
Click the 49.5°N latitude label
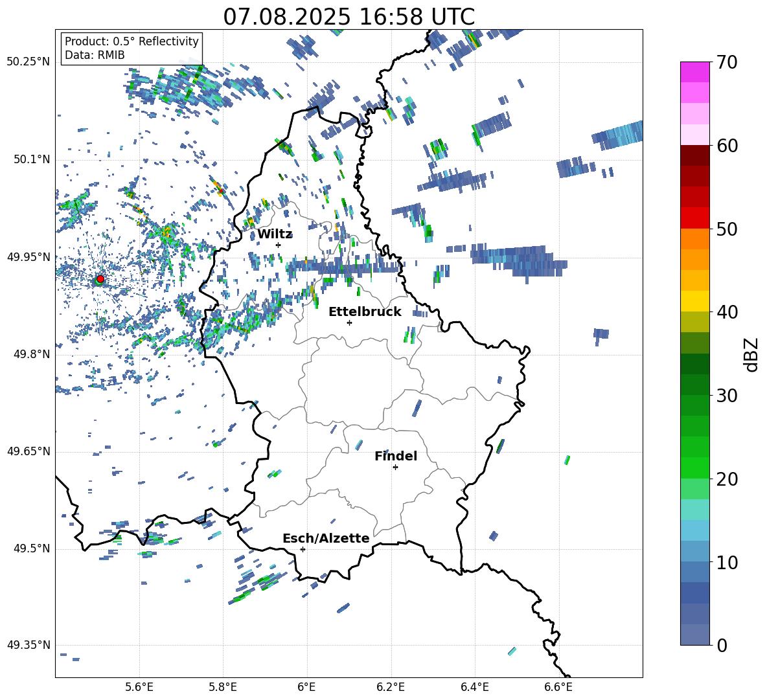32,548
